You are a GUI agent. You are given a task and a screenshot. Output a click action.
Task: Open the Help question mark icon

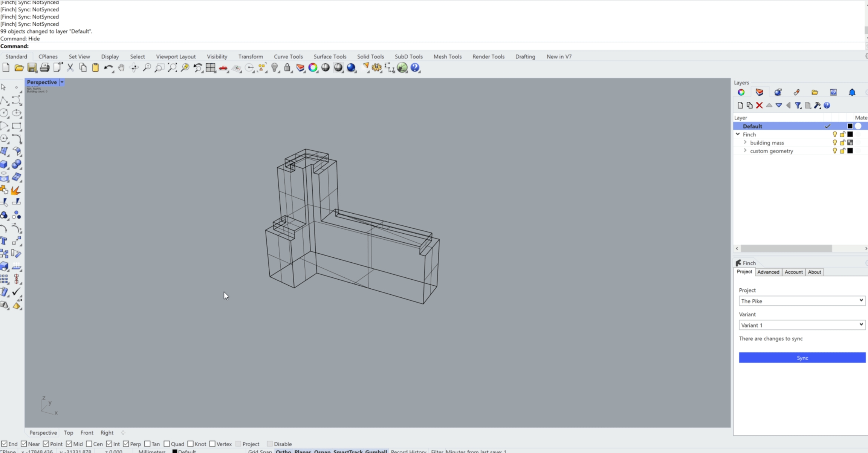pyautogui.click(x=415, y=68)
